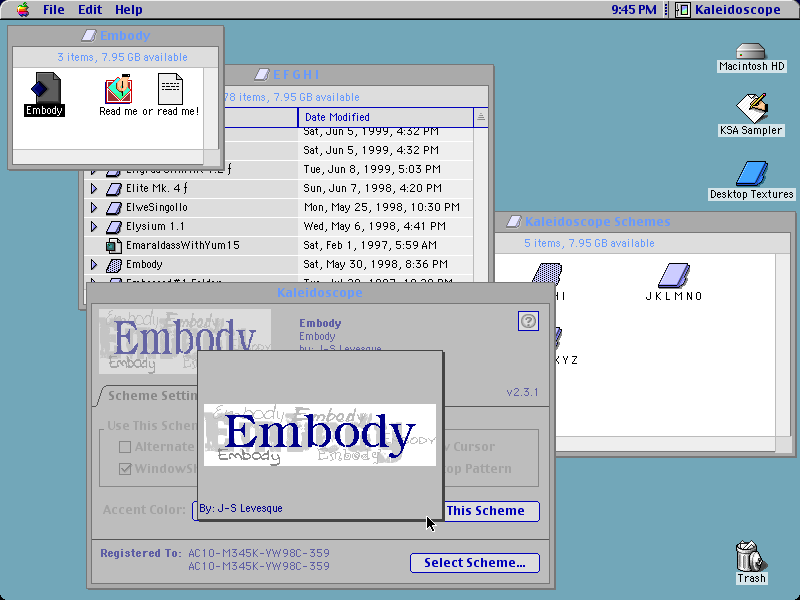Click 'Tue, Jun 8, 1999, 5:03 PM' date
The width and height of the screenshot is (800, 600).
click(372, 169)
